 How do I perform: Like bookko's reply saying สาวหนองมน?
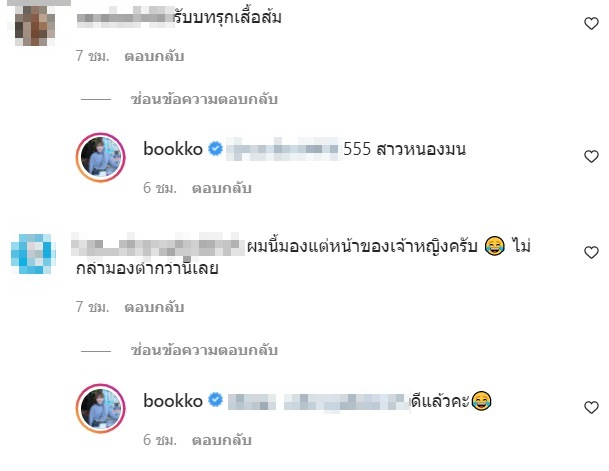pyautogui.click(x=591, y=156)
